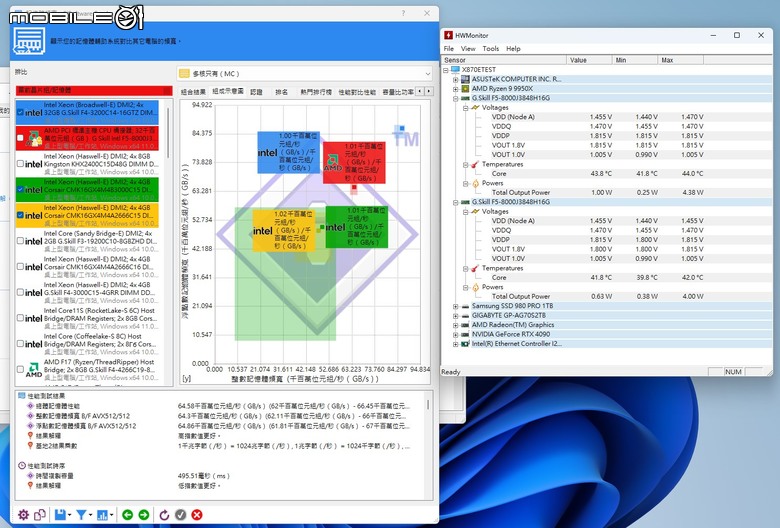
Task: Click the blue funnel filter icon
Action: pyautogui.click(x=81, y=515)
